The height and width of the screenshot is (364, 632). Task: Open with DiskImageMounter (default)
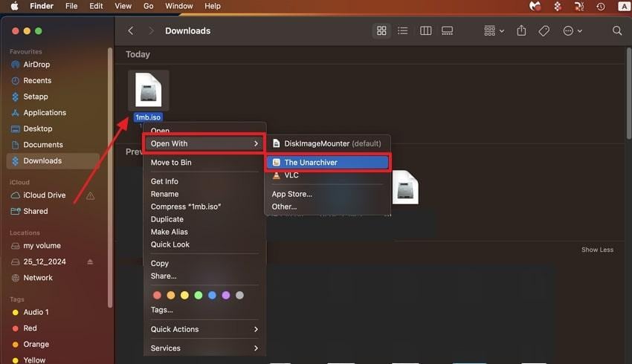click(x=327, y=144)
